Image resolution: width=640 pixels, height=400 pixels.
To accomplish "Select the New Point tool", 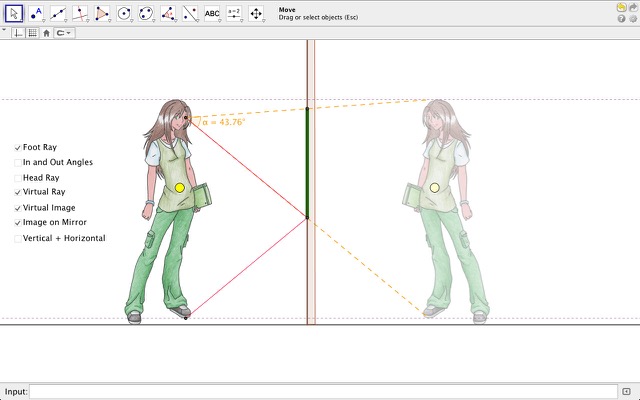I will 37,13.
